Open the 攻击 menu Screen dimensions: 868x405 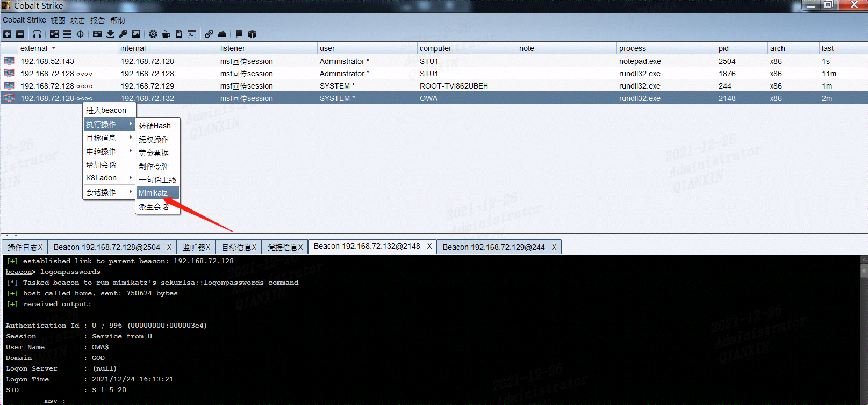click(x=78, y=20)
